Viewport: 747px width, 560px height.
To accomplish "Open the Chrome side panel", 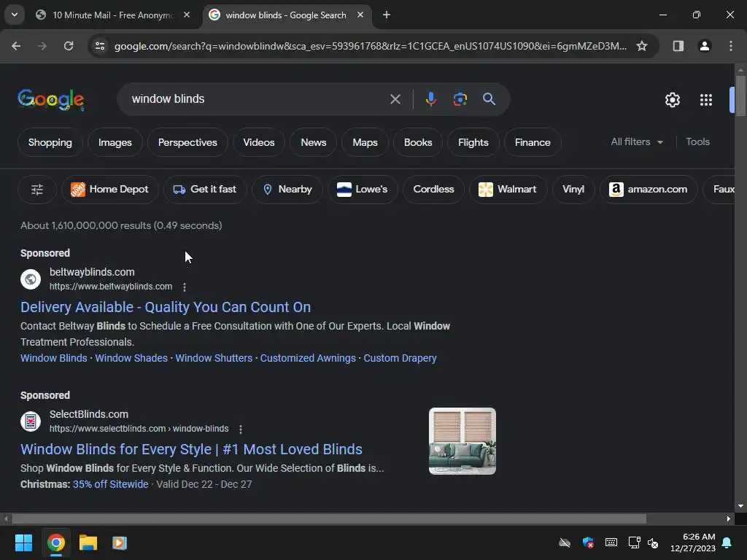I will tap(678, 46).
